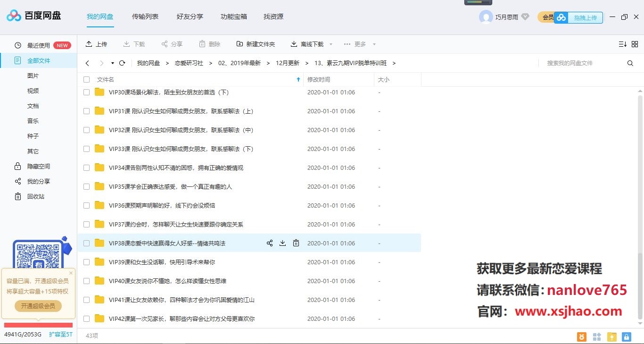Click the 开通超级会员 button
Screen dimensions: 644x344
(37, 306)
